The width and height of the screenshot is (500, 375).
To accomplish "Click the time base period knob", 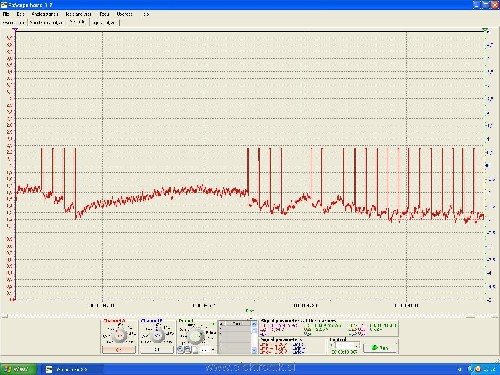I will 196,336.
